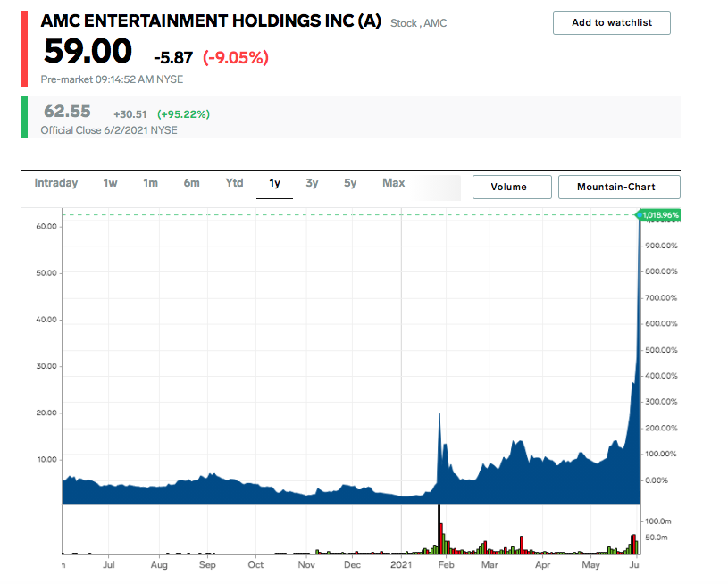Select the 5y time range

pos(350,183)
